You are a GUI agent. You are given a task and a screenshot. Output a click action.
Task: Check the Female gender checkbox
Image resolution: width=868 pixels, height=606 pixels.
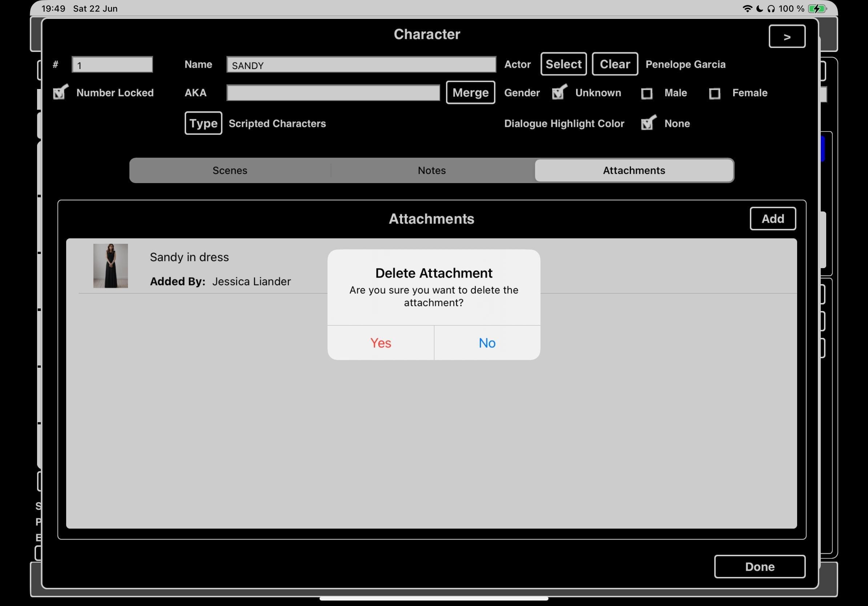[x=714, y=93]
